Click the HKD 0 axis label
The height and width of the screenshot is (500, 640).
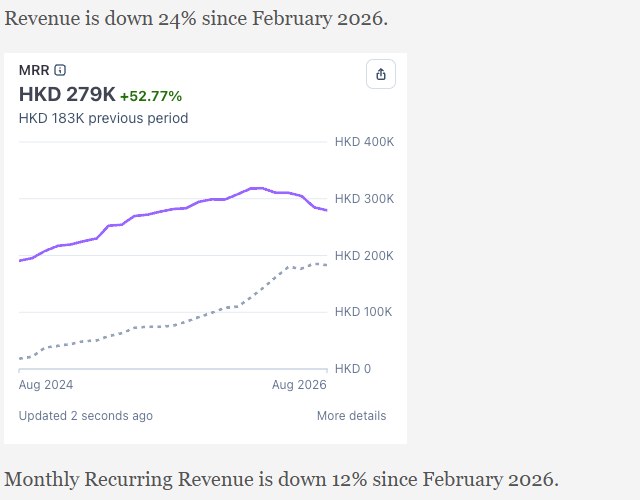(353, 369)
